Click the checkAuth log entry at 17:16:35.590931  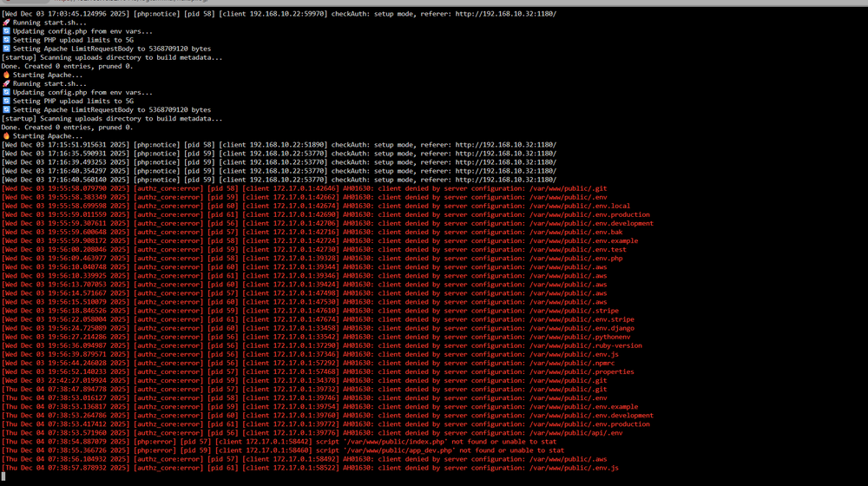point(279,154)
